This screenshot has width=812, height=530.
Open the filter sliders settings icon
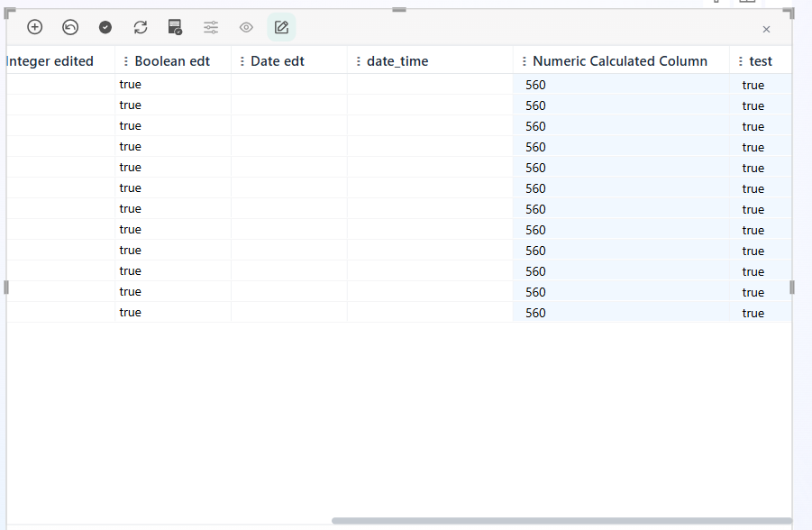click(x=211, y=27)
